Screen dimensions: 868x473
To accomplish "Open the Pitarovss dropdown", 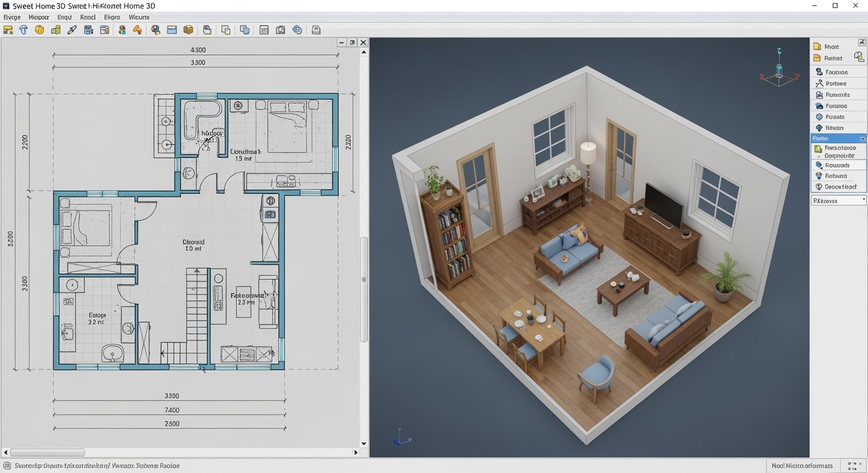I will click(x=838, y=201).
